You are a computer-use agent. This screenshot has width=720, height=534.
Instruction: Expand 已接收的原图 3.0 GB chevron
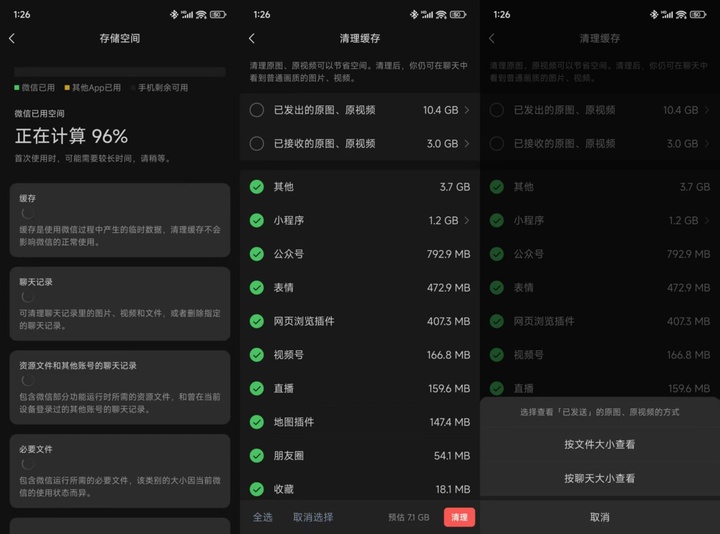point(467,144)
